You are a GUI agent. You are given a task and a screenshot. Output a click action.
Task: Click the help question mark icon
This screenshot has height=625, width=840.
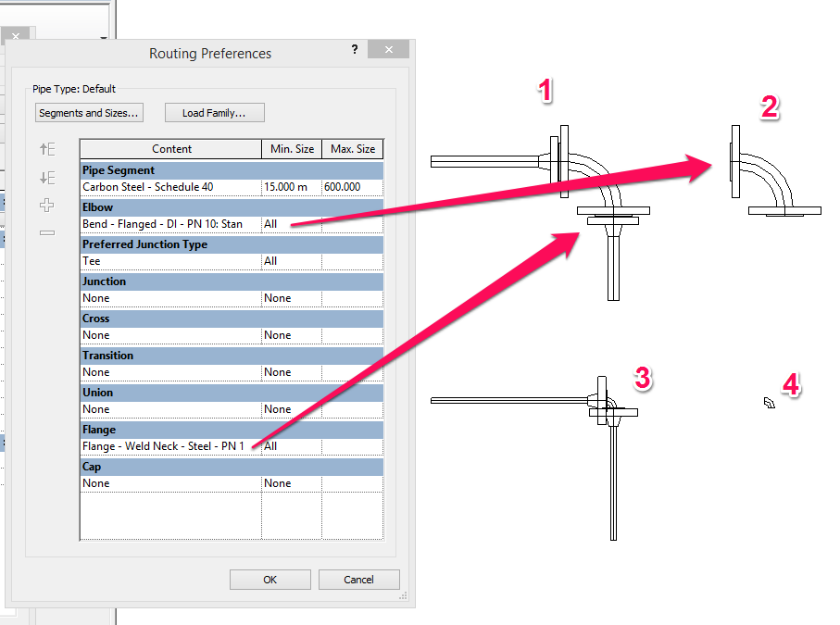coord(355,49)
